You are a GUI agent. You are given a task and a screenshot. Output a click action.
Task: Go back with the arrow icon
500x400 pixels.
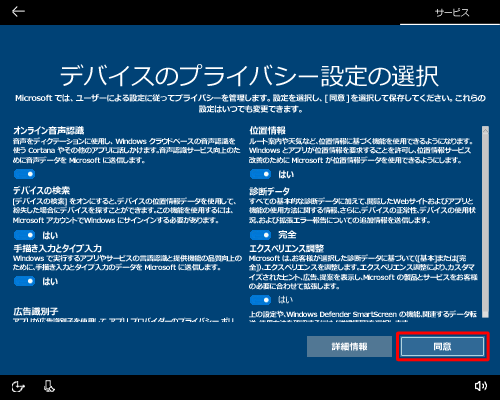pos(18,12)
